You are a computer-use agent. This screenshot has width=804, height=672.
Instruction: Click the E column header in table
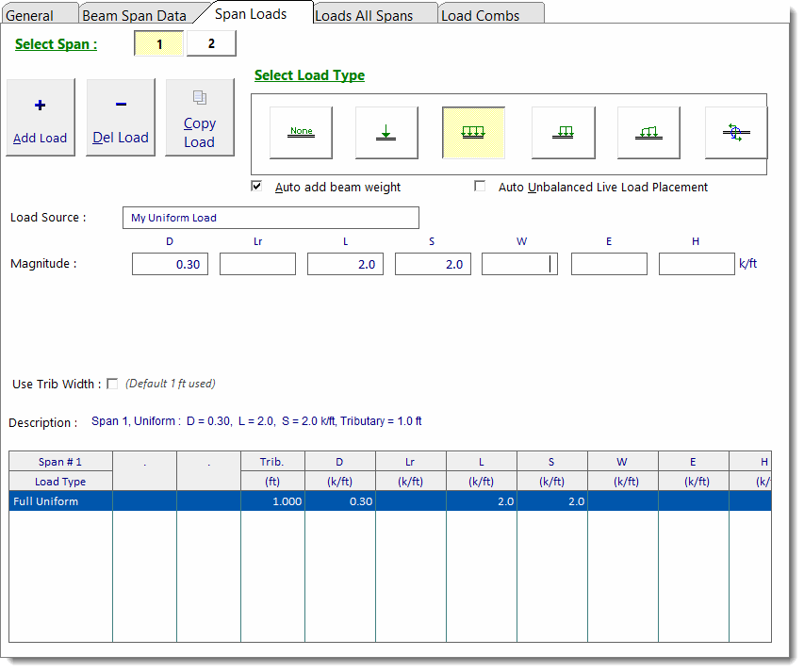(695, 462)
